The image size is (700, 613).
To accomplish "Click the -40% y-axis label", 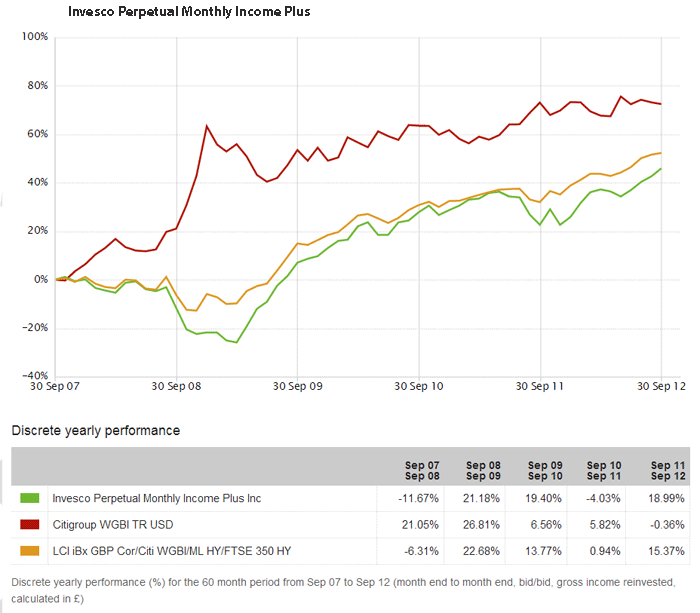I will coord(35,376).
